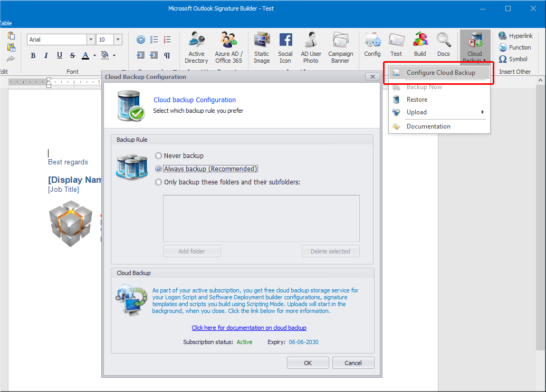This screenshot has height=392, width=546.
Task: Click the Best regards text
Action: tap(68, 162)
